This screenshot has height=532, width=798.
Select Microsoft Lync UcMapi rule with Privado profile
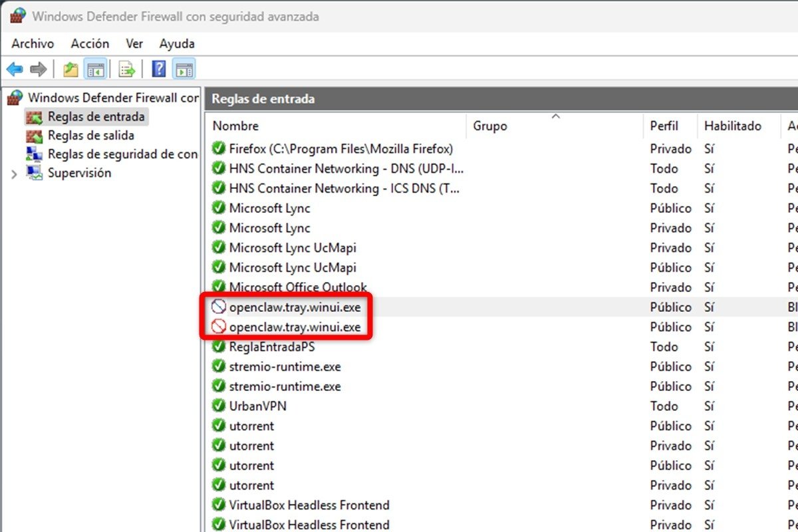tap(293, 247)
